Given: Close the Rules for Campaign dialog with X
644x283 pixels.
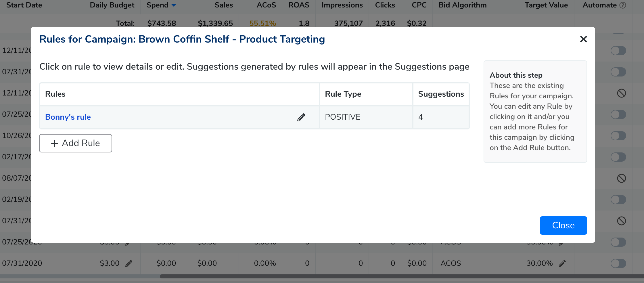Looking at the screenshot, I should point(583,39).
